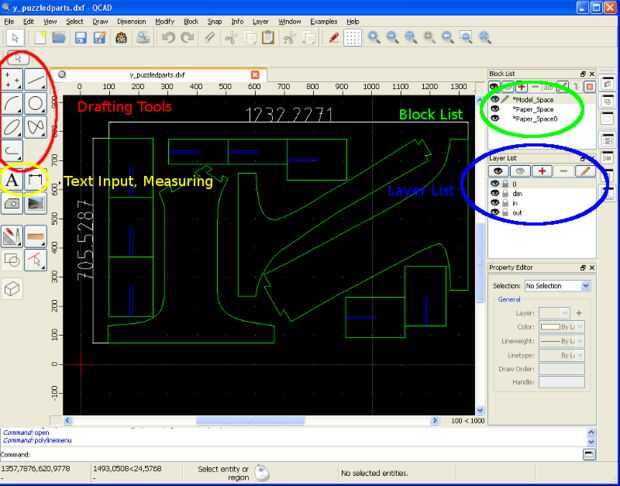Open the Color dropdown in Property Editor
620x486 pixels.
click(x=561, y=327)
